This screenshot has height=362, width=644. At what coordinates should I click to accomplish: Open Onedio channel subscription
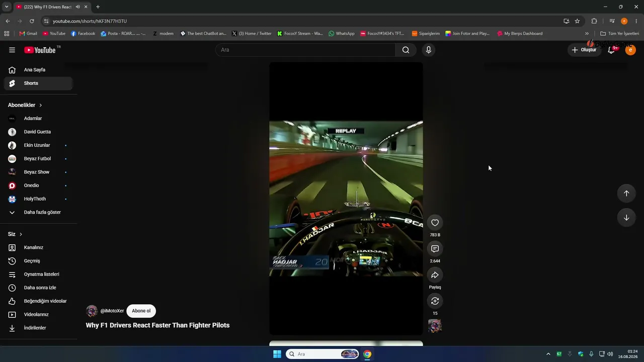pyautogui.click(x=38, y=186)
